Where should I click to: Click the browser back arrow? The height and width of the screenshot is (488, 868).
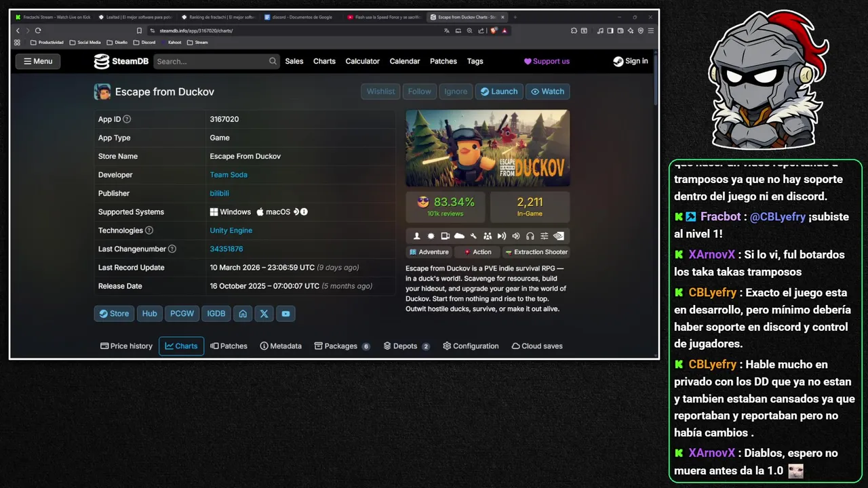pos(18,30)
